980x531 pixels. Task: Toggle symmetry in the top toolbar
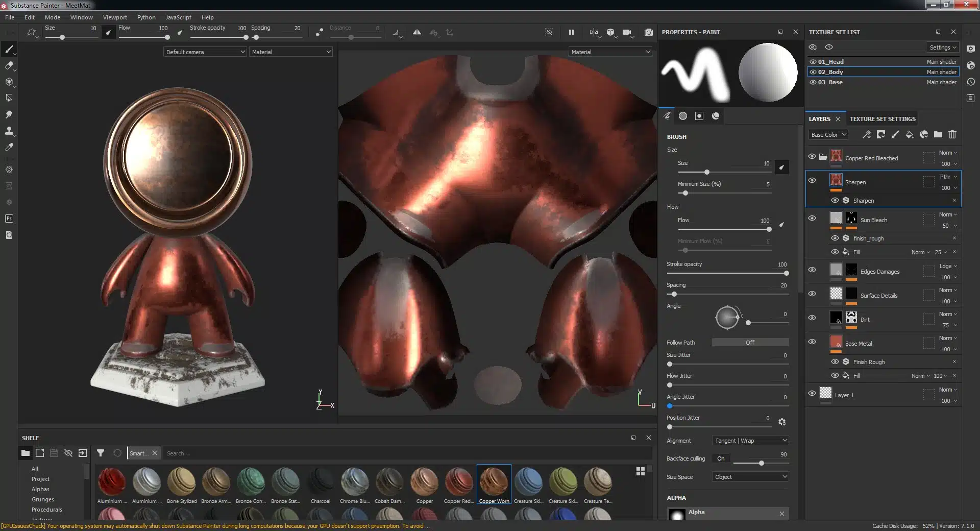coord(417,32)
